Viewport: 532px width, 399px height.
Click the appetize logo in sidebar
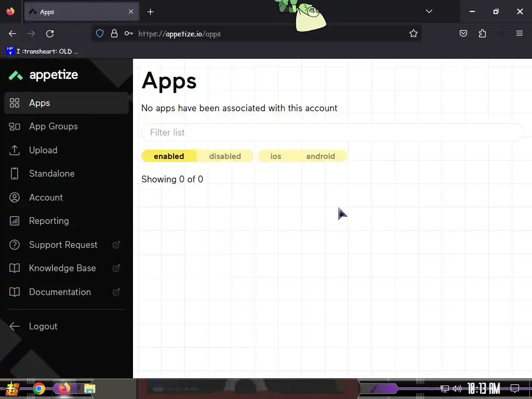(43, 75)
